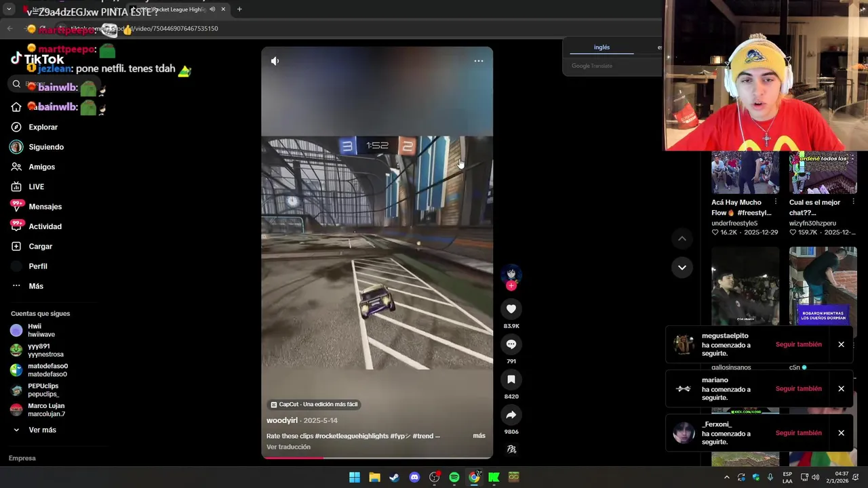
Task: Show hidden system tray icons
Action: [x=726, y=478]
